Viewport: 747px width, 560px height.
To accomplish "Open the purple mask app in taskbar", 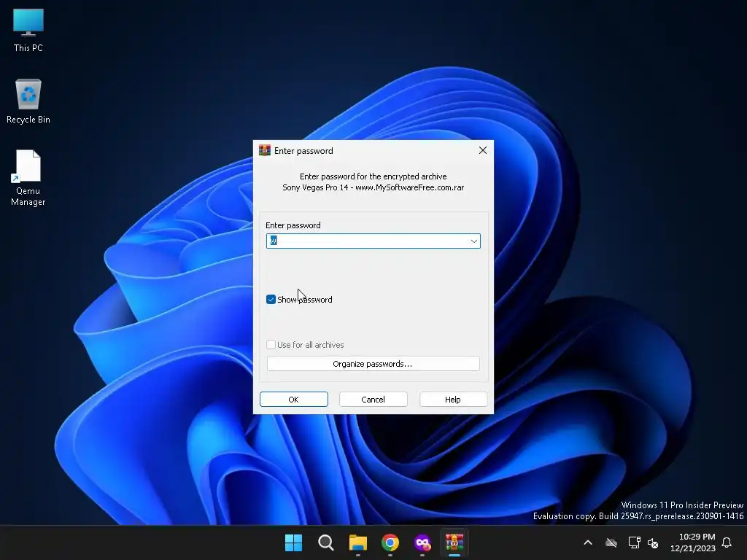I will tap(422, 542).
